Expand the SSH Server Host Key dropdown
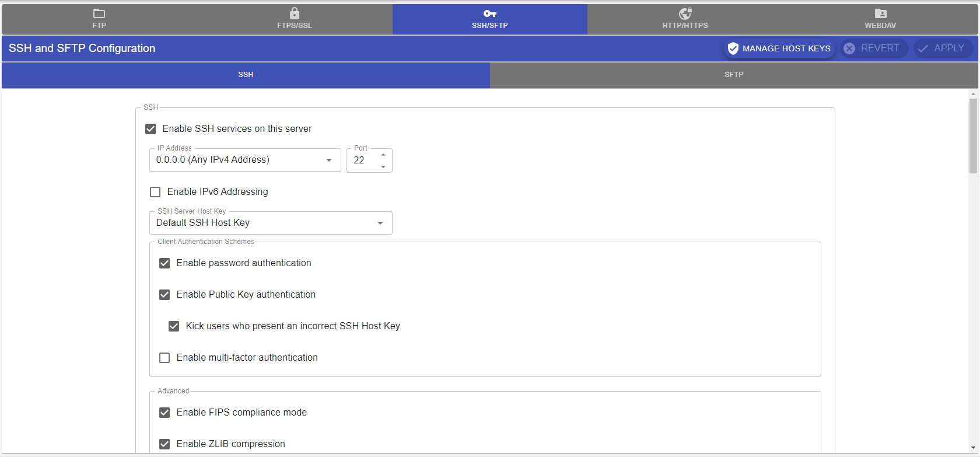 point(380,223)
